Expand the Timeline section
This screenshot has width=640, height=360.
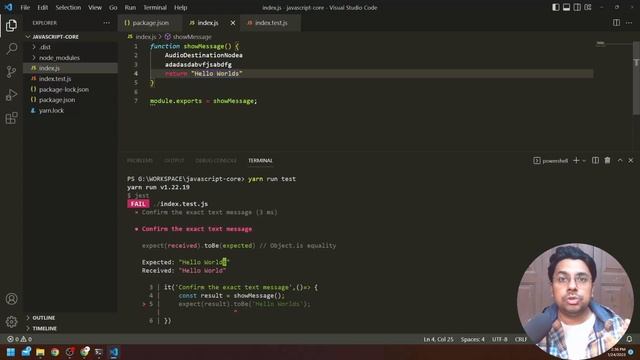pyautogui.click(x=71, y=328)
